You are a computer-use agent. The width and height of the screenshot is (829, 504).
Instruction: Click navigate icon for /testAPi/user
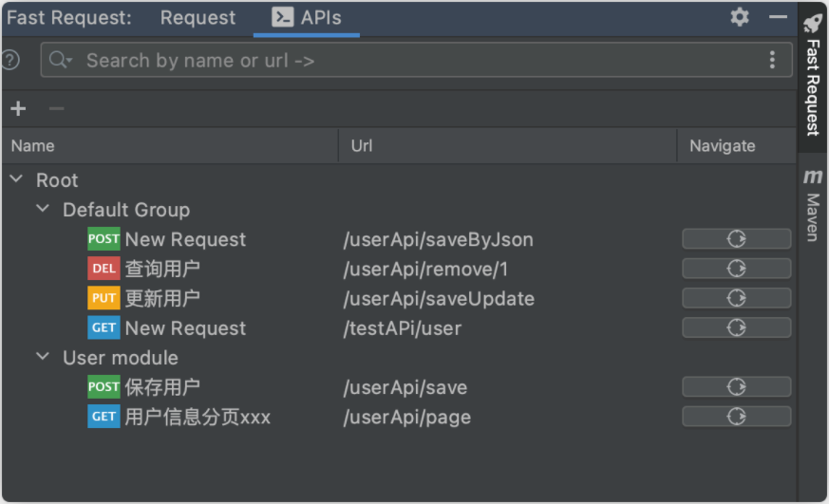[x=736, y=327]
